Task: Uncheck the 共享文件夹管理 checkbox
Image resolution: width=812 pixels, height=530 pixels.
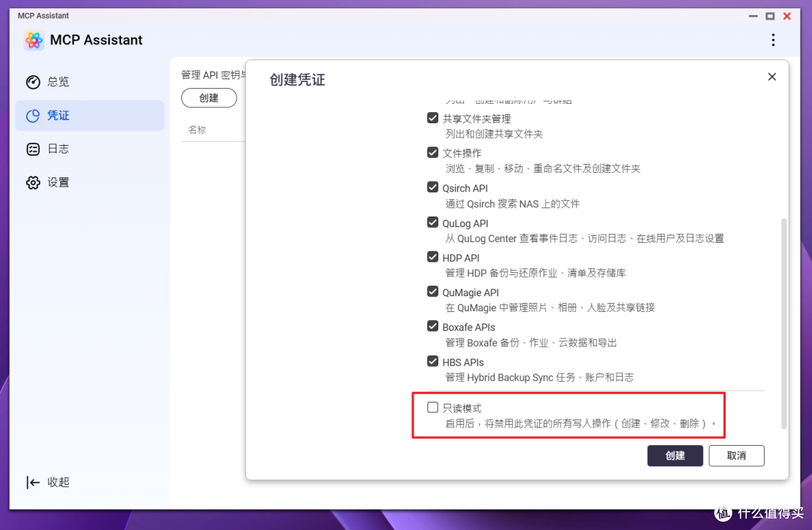Action: point(433,118)
